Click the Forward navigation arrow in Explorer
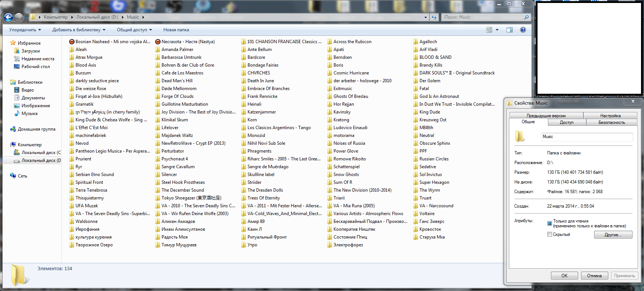Screen dimensions: 644x291 point(19,17)
